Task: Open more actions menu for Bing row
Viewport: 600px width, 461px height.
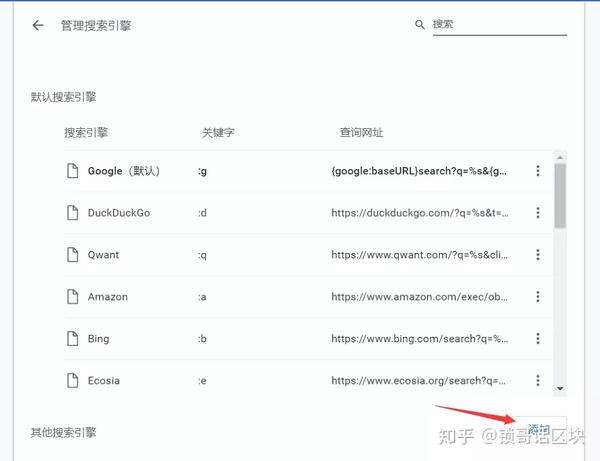Action: click(538, 339)
